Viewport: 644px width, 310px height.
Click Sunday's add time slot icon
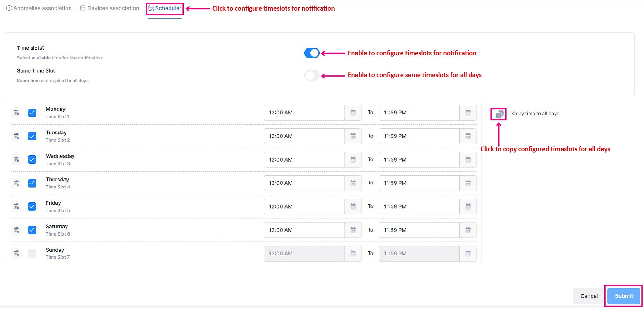pos(17,253)
